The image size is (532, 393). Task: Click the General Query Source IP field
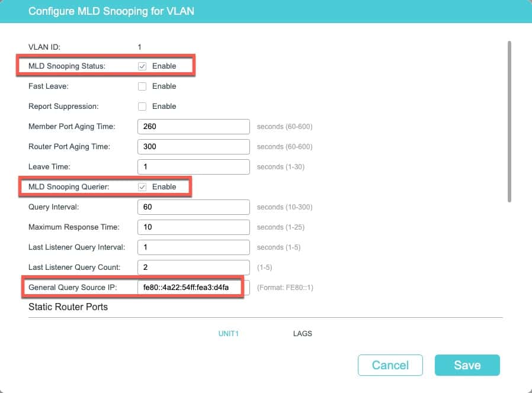pos(194,288)
